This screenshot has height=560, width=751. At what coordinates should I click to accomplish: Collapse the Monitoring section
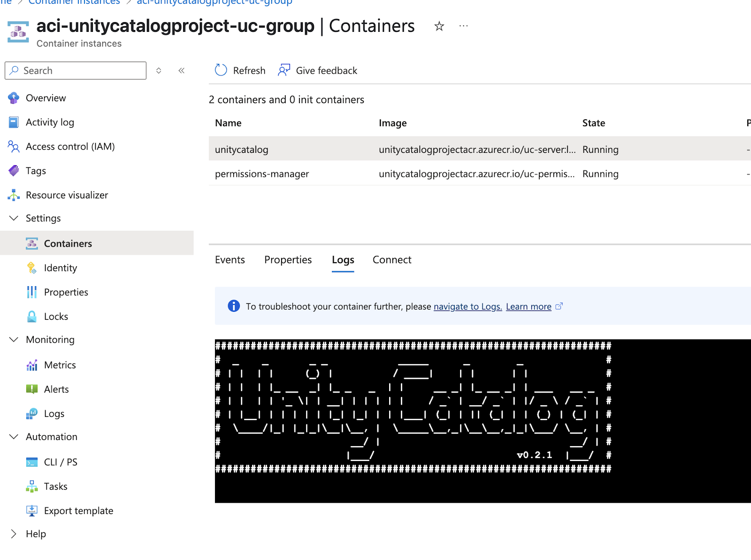pos(14,340)
